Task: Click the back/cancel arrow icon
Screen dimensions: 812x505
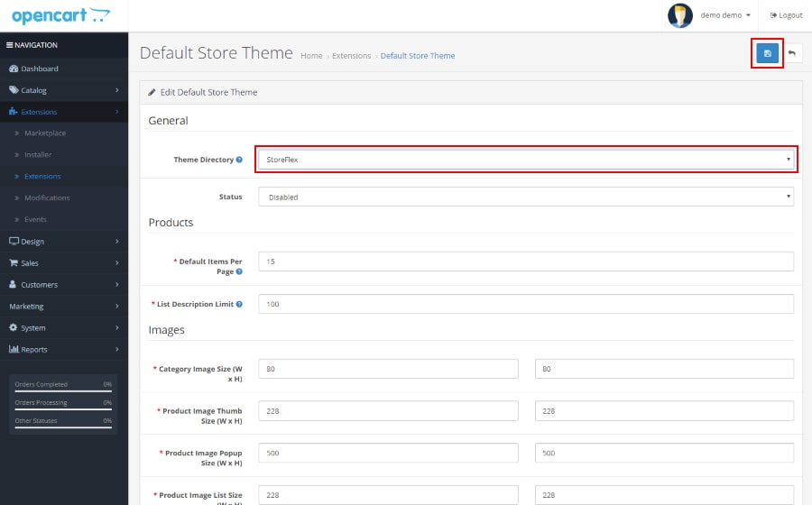Action: tap(792, 53)
